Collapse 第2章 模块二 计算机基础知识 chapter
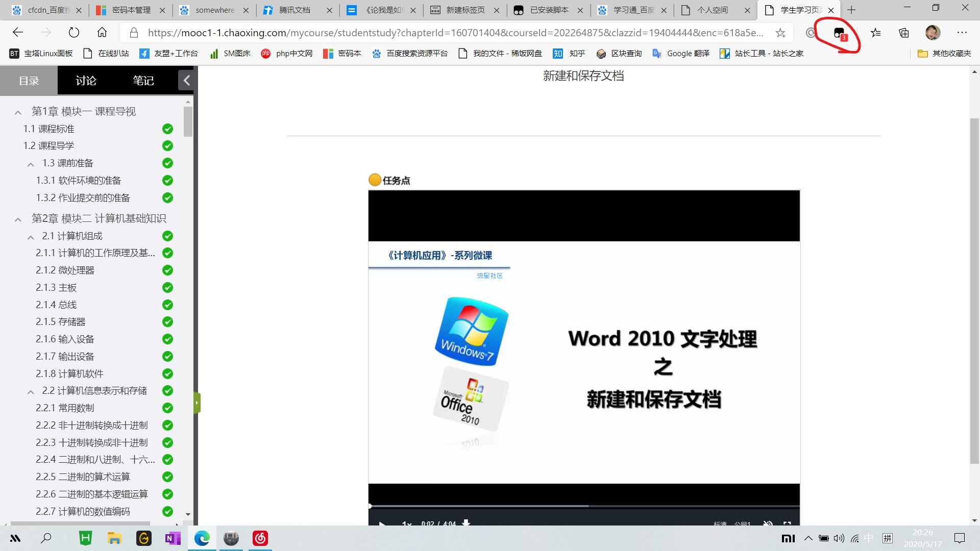This screenshot has width=980, height=551. click(18, 220)
